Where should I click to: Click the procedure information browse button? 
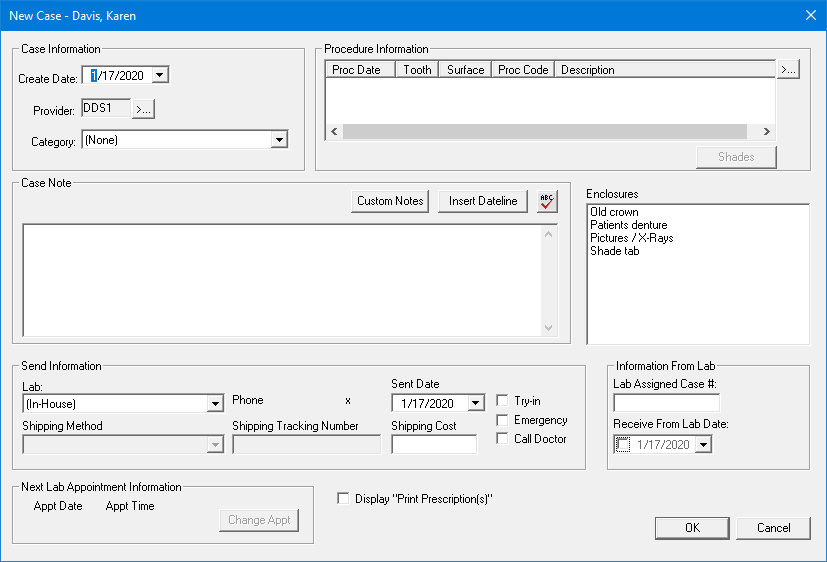[x=788, y=70]
